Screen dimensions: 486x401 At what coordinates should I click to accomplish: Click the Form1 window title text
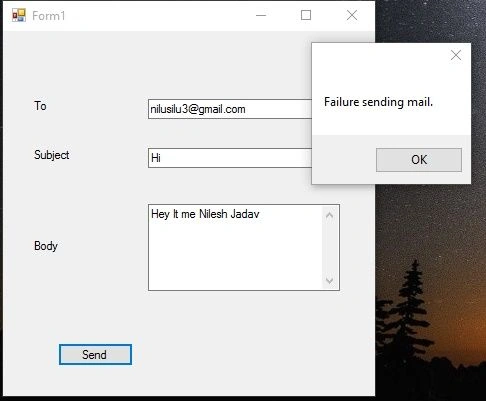coord(49,16)
